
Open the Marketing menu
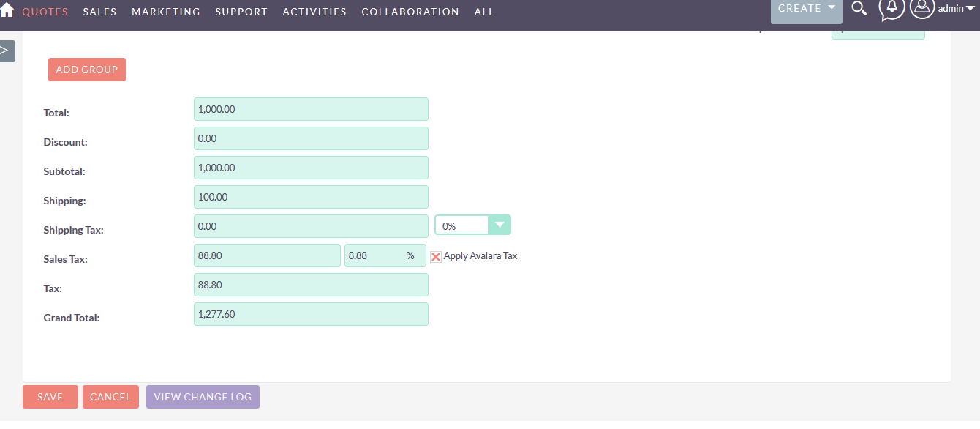coord(166,12)
